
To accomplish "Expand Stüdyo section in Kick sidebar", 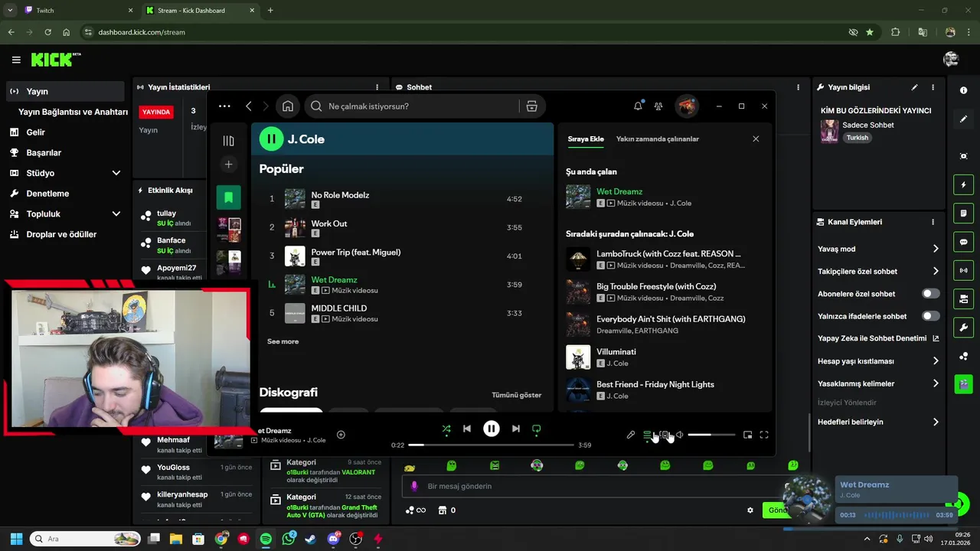I will [x=64, y=173].
